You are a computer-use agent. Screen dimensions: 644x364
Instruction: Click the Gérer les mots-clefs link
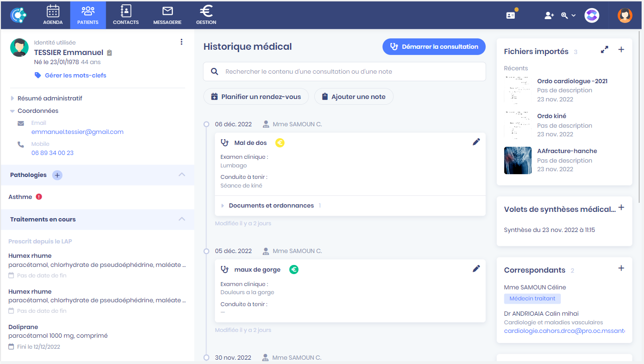pos(75,76)
